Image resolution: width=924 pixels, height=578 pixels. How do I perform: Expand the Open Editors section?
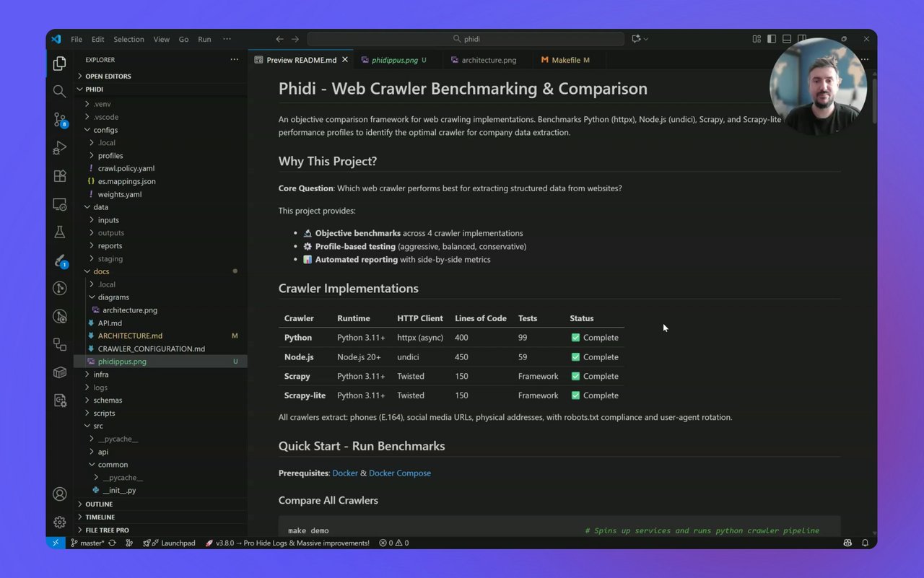[161, 76]
